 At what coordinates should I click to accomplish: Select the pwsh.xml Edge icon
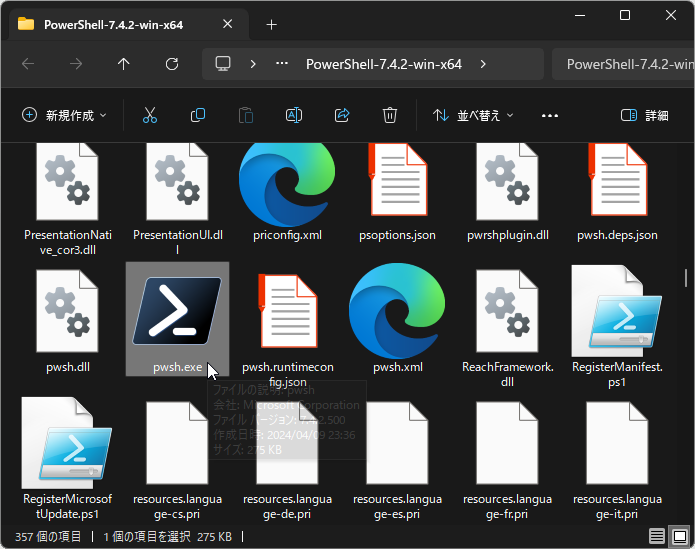click(397, 311)
